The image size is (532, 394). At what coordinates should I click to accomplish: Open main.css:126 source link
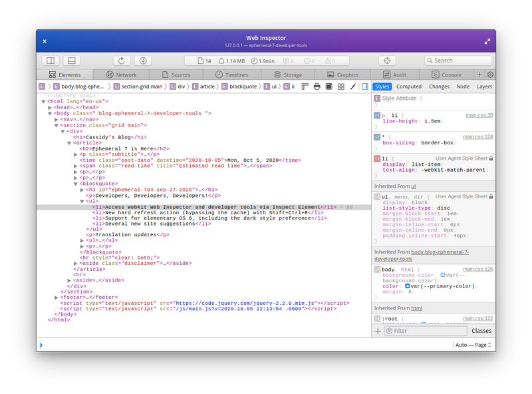pyautogui.click(x=477, y=269)
